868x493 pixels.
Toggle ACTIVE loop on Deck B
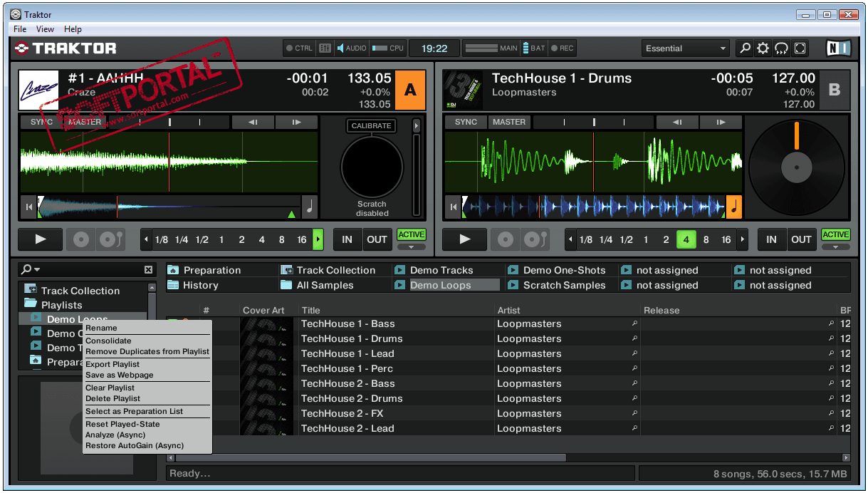[835, 235]
